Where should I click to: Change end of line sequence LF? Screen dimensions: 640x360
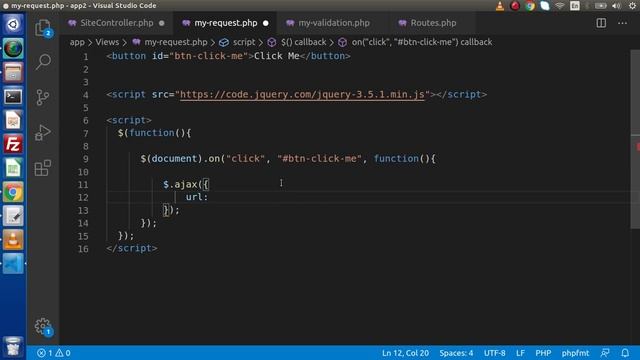coord(520,353)
